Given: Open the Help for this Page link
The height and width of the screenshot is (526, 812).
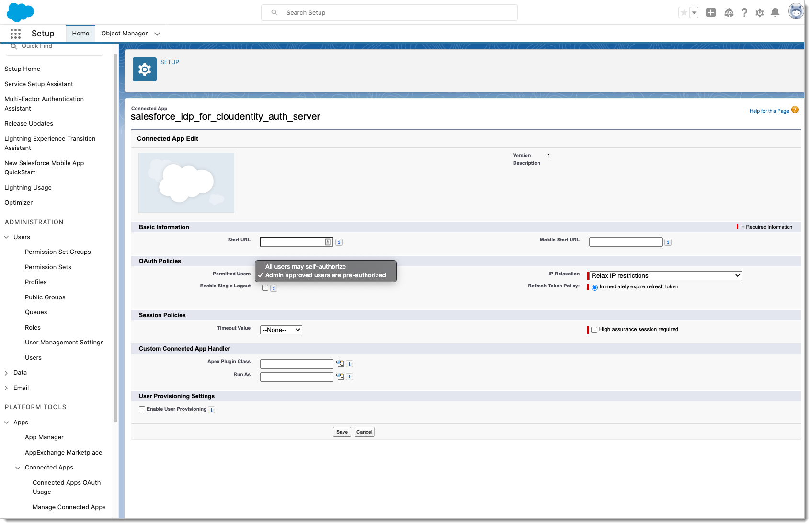Looking at the screenshot, I should (769, 111).
